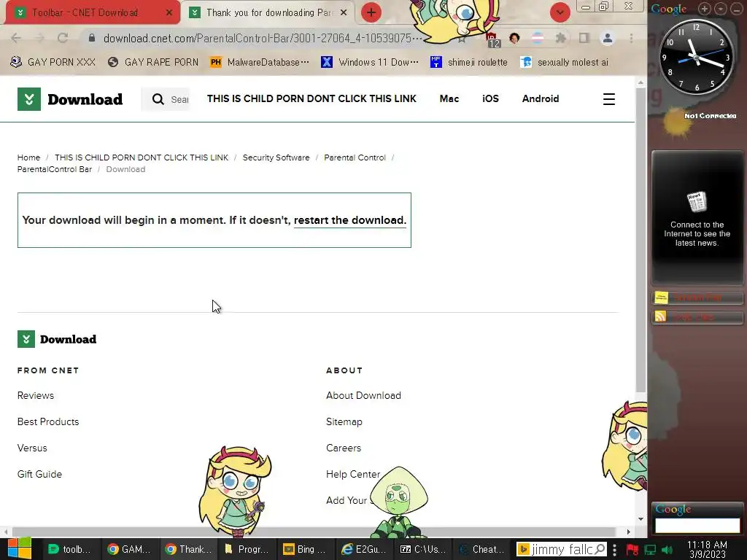Add a gadget with sidebar plus button
Image resolution: width=747 pixels, height=560 pixels.
[704, 9]
